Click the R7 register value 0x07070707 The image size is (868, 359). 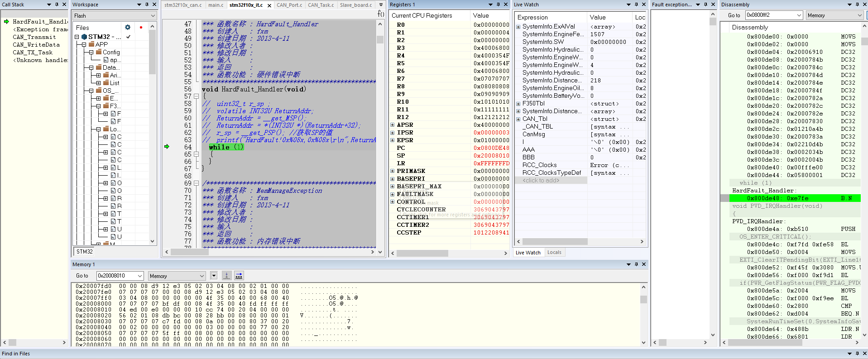coord(491,79)
